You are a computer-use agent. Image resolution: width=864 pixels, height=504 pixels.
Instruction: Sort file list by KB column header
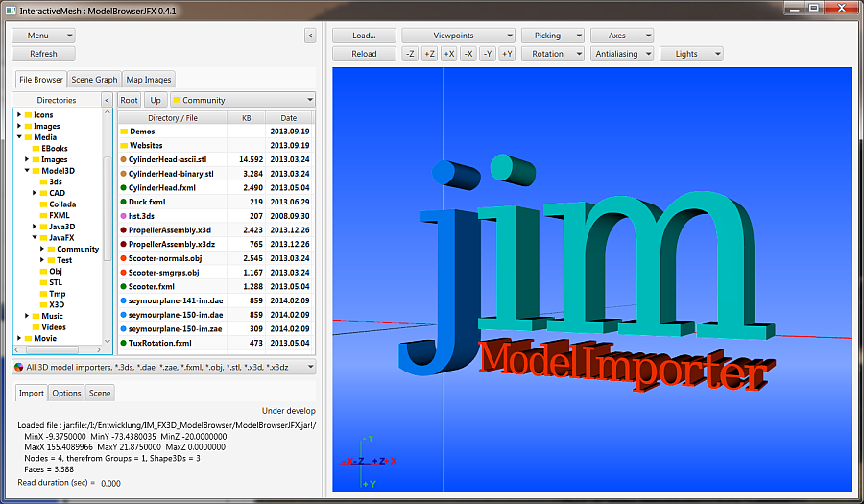pyautogui.click(x=247, y=118)
